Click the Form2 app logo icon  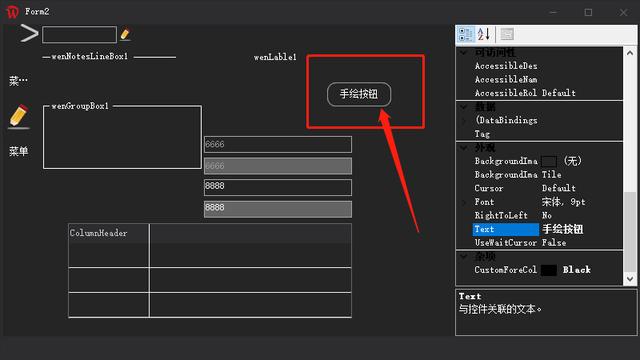(13, 11)
